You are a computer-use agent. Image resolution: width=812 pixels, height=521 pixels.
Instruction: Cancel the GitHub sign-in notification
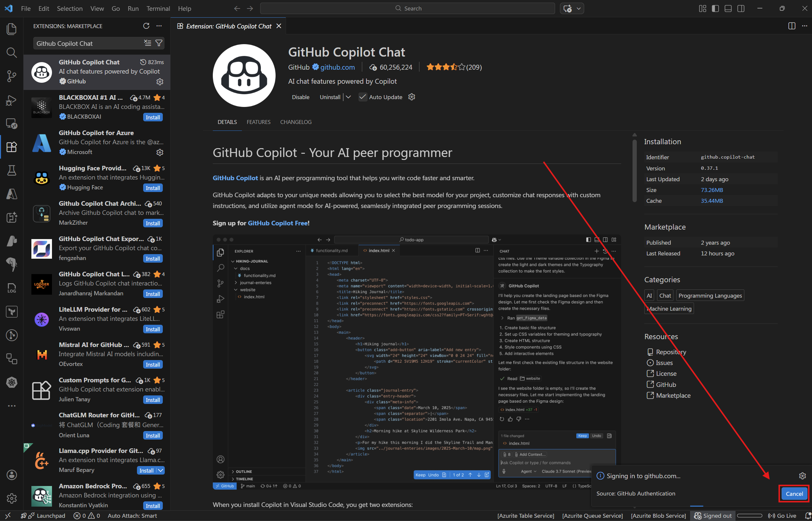click(794, 494)
